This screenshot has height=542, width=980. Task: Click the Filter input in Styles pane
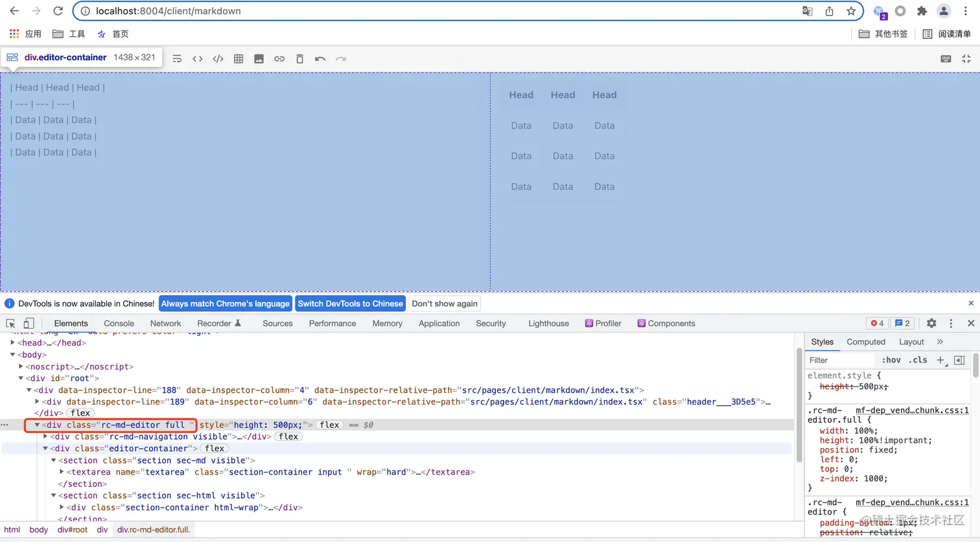841,360
